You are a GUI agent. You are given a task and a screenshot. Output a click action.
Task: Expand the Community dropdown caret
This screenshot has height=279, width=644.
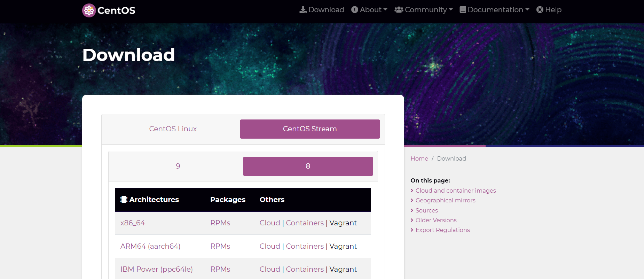(451, 10)
